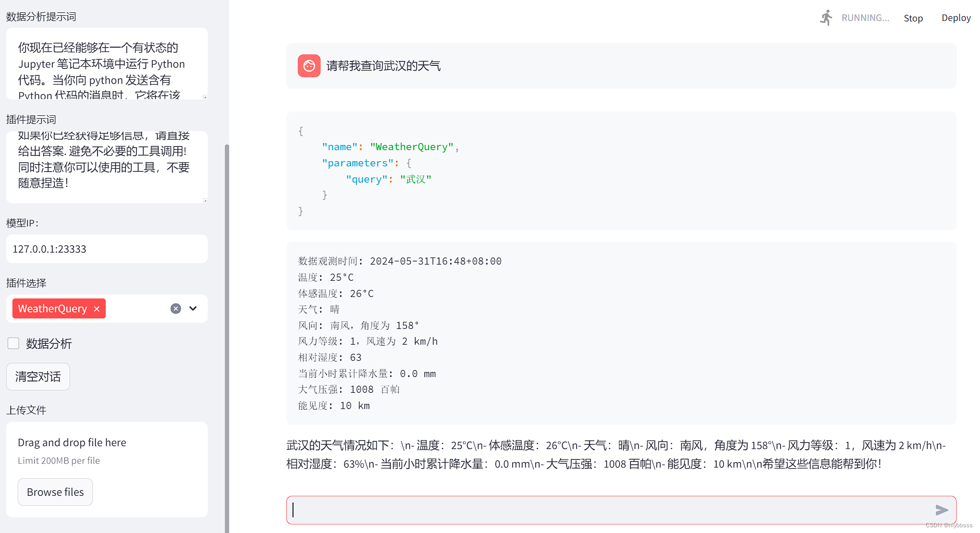
Task: Click inside the 插件提示词 text area
Action: pos(107,166)
